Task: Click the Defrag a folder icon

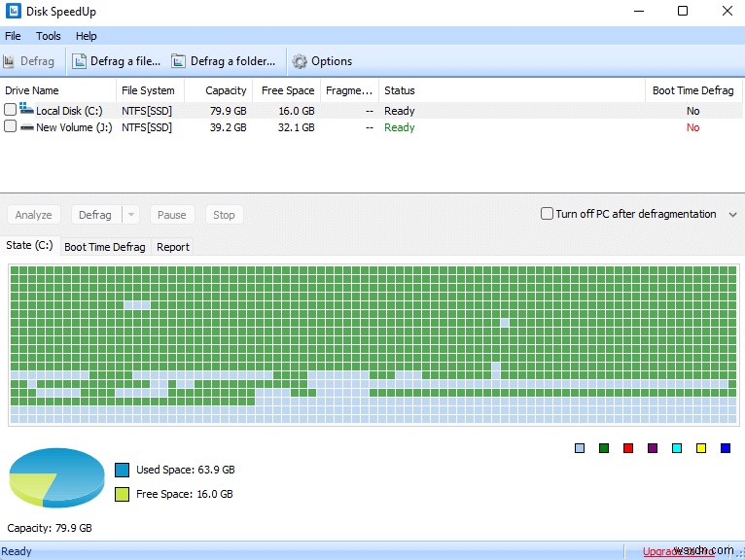Action: pyautogui.click(x=178, y=61)
